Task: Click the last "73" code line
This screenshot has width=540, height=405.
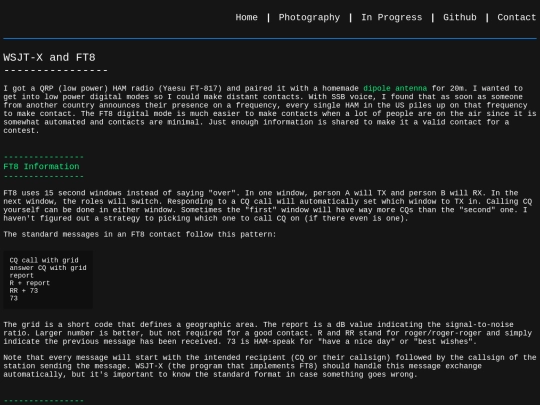Action: [13, 298]
